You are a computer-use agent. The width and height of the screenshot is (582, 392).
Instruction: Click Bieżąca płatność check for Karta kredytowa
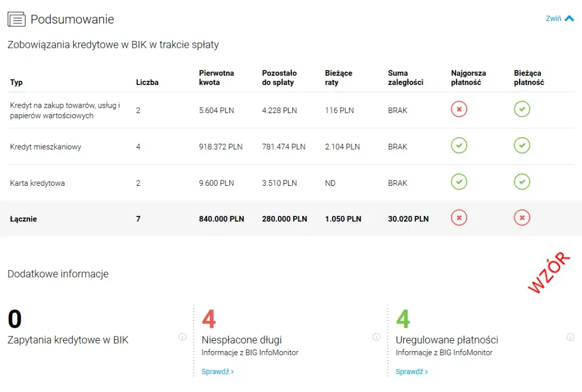522,182
